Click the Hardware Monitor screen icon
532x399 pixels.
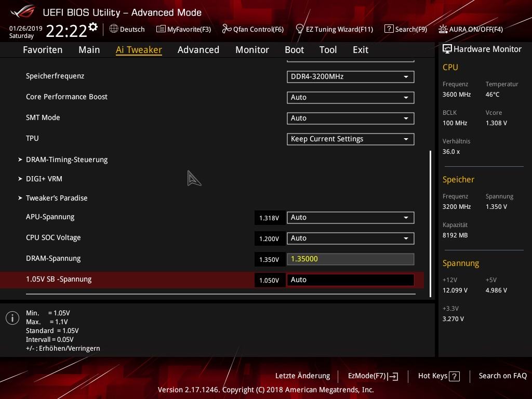click(x=447, y=49)
